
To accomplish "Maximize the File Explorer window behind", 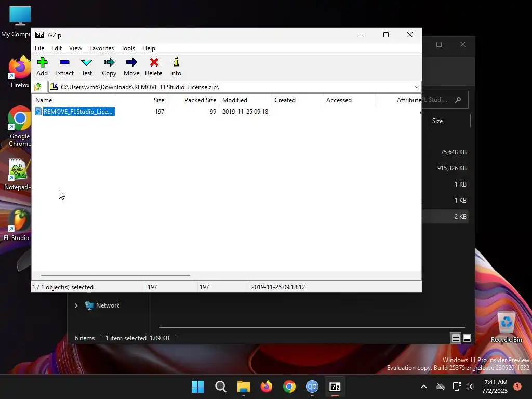I will pyautogui.click(x=439, y=44).
